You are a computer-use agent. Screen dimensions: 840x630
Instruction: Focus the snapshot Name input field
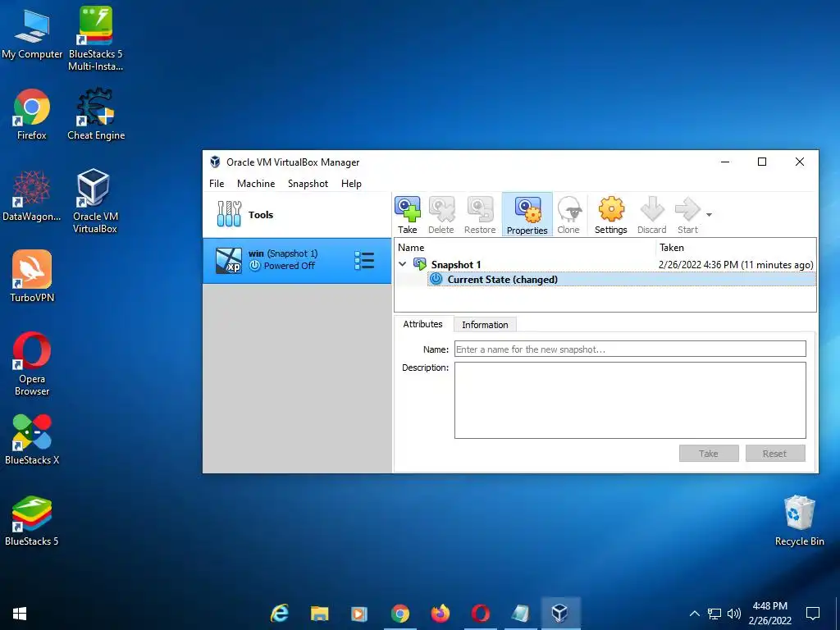(630, 349)
